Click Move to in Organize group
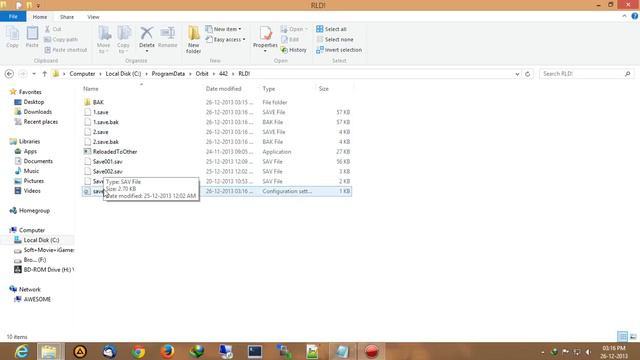The height and width of the screenshot is (360, 640). coord(103,39)
